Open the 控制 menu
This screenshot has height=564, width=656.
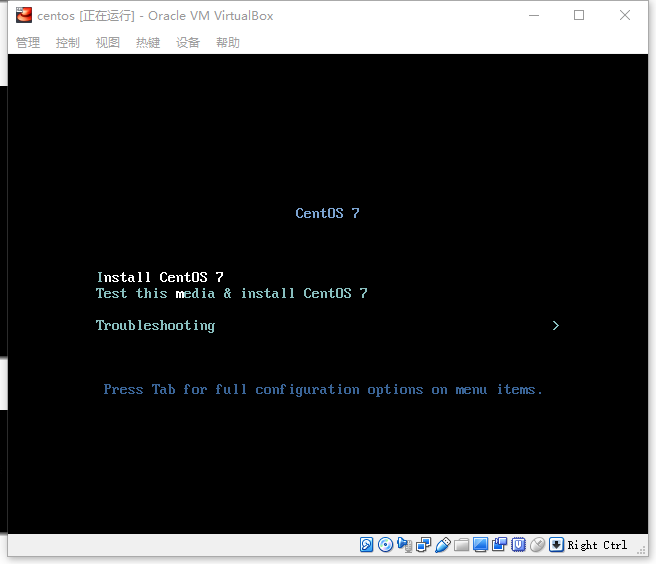pyautogui.click(x=68, y=43)
